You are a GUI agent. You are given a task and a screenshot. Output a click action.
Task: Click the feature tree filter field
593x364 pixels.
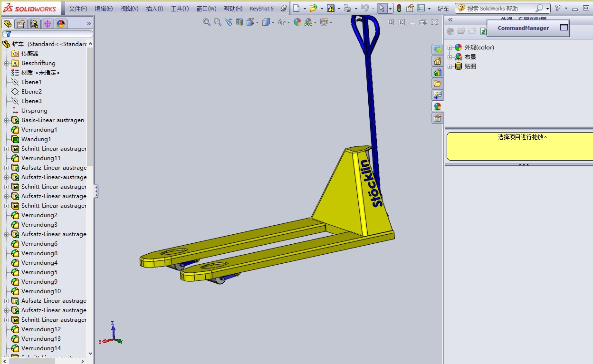pyautogui.click(x=48, y=34)
